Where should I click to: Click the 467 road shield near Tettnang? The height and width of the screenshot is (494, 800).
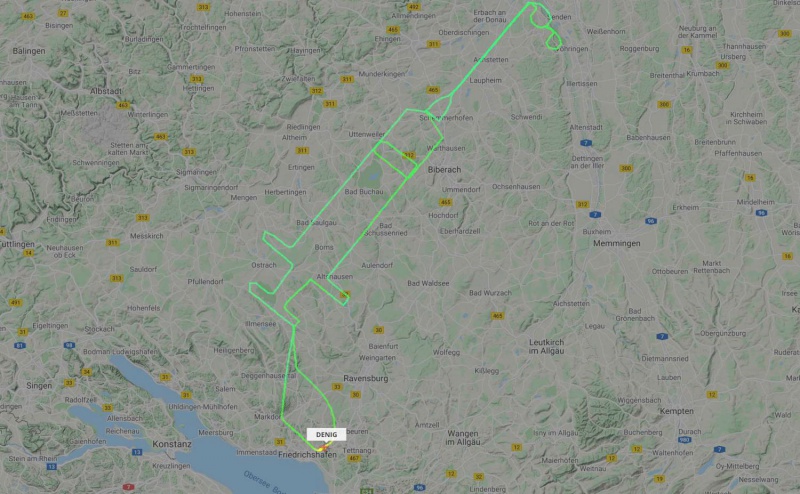pos(354,458)
